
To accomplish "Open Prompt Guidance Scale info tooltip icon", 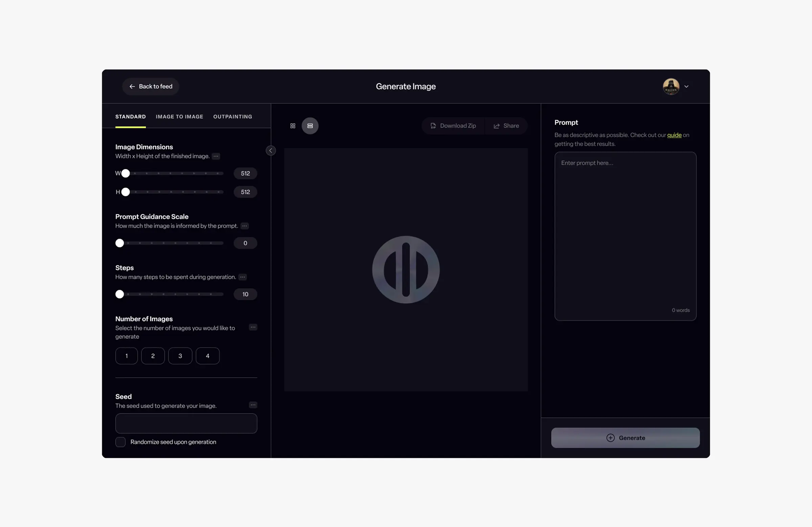I will click(244, 226).
